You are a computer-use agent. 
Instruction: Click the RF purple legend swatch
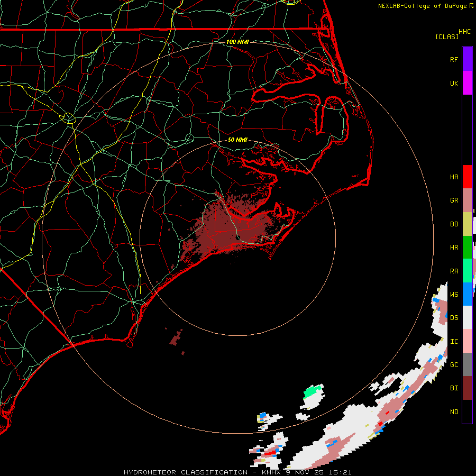467,59
